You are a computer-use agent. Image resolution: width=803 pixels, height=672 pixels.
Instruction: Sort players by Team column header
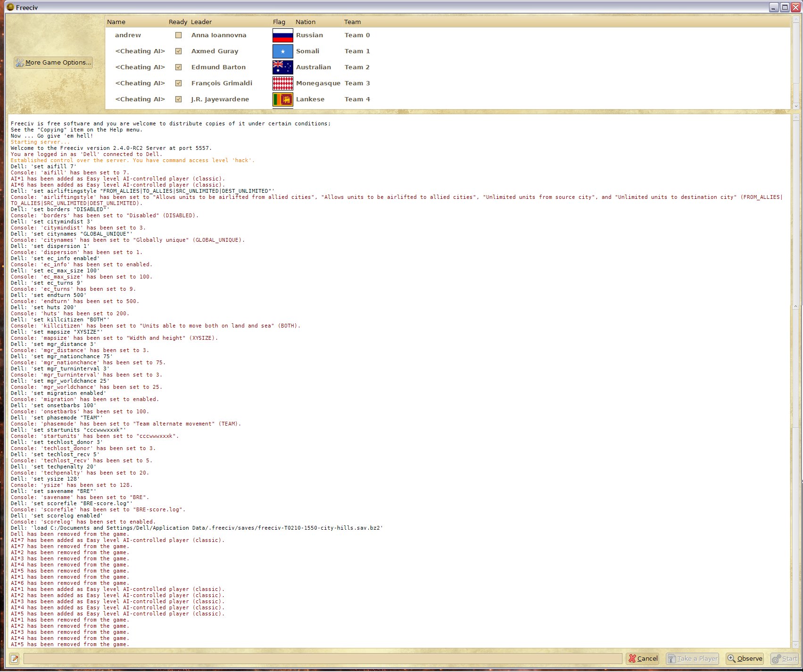pos(352,22)
